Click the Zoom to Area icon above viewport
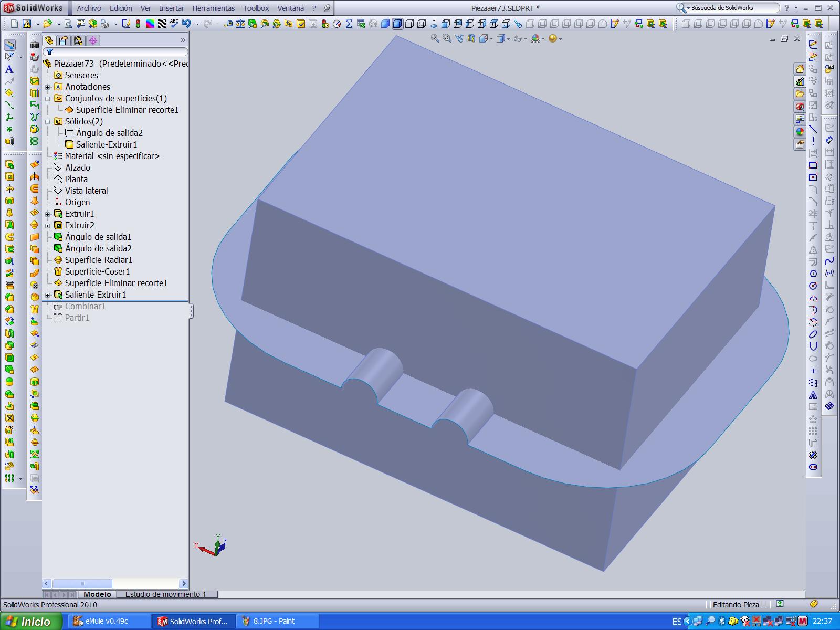Image resolution: width=840 pixels, height=630 pixels. click(447, 38)
